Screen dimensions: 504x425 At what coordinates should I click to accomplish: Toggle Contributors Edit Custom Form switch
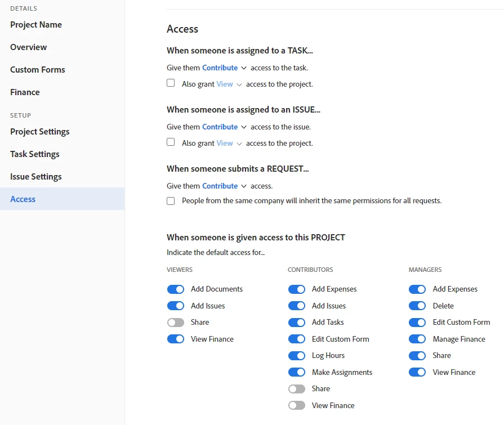(x=297, y=339)
